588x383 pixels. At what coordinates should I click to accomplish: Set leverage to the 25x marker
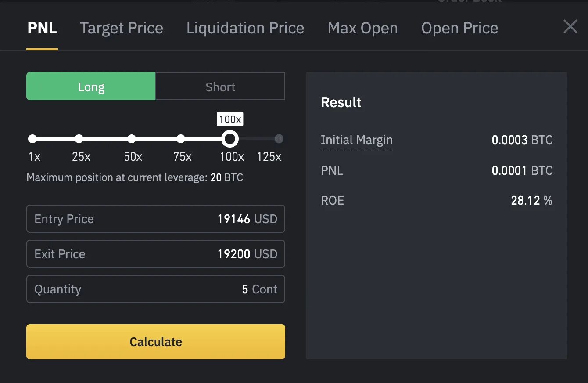[x=79, y=139]
